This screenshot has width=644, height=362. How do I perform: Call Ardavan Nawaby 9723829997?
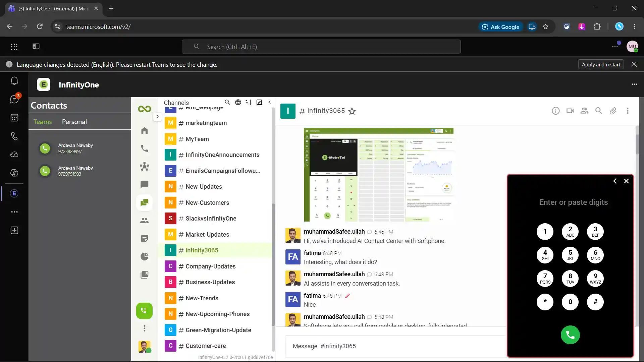point(45,148)
